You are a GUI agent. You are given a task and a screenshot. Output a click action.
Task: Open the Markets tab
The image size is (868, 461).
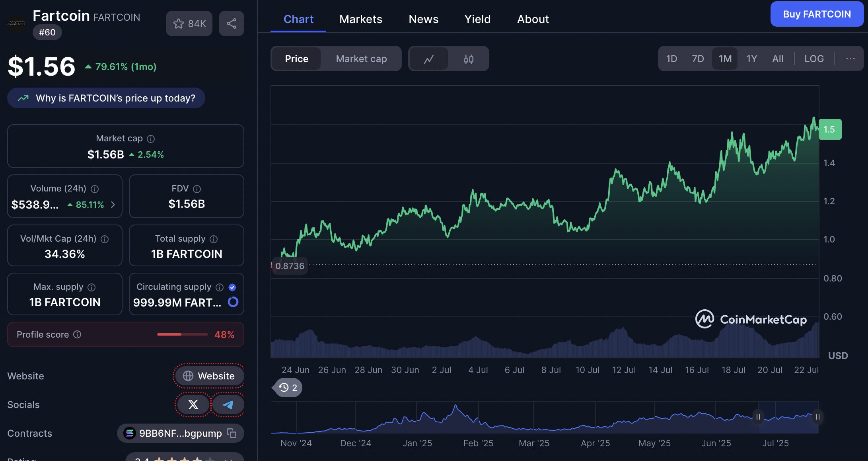click(x=360, y=19)
